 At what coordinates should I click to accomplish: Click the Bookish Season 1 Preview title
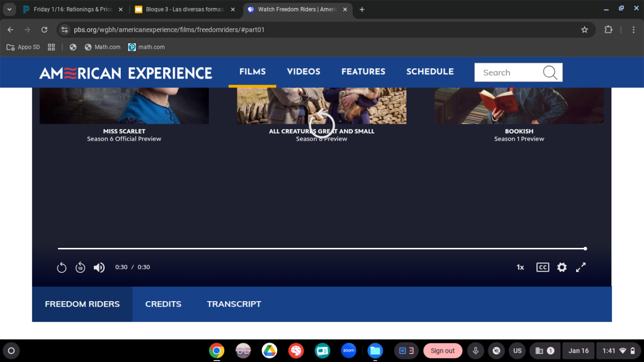coord(519,135)
